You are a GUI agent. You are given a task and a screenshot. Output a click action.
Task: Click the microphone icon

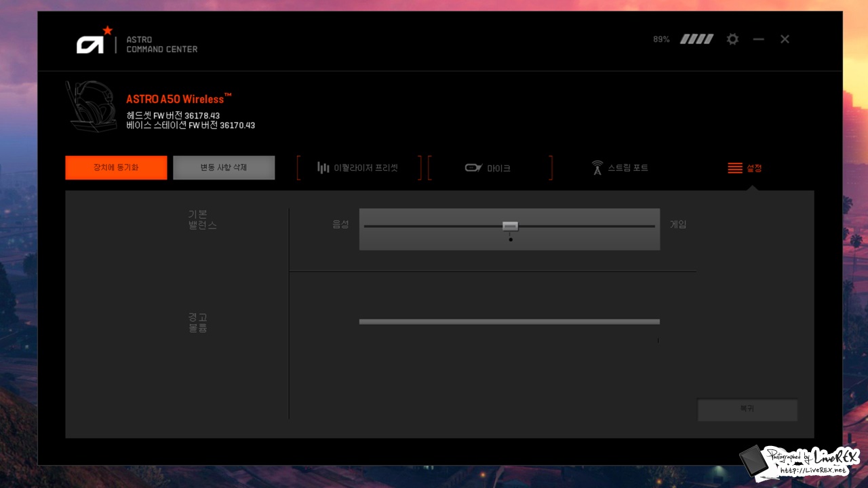click(473, 167)
